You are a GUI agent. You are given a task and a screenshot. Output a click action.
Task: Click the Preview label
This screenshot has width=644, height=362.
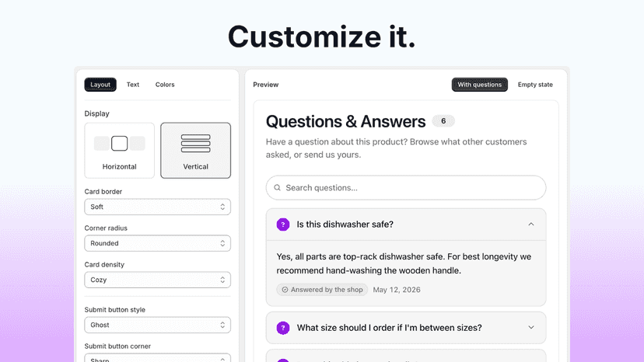[266, 85]
